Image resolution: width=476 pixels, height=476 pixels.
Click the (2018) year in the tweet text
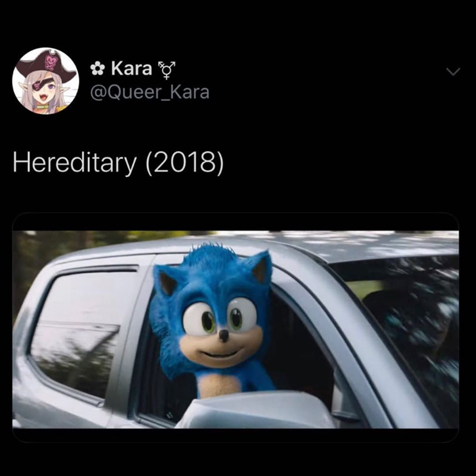184,162
